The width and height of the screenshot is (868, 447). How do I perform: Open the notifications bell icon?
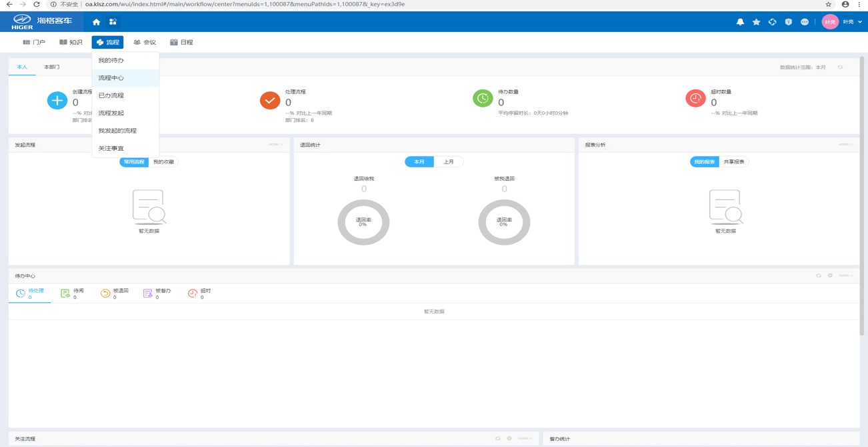740,22
